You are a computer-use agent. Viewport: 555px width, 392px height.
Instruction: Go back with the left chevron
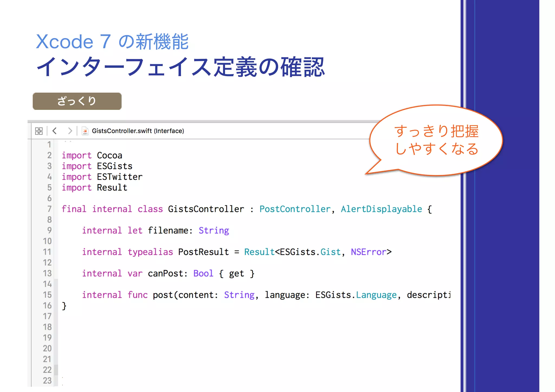coord(55,131)
